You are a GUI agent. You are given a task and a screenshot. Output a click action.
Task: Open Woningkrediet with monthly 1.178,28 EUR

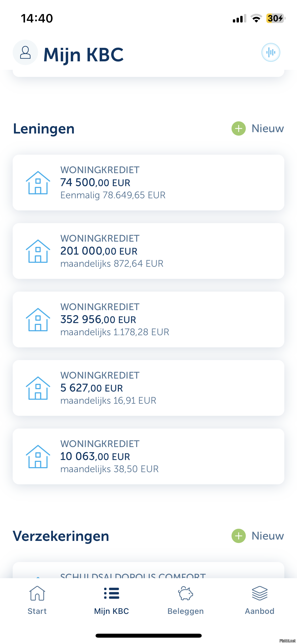pyautogui.click(x=148, y=319)
